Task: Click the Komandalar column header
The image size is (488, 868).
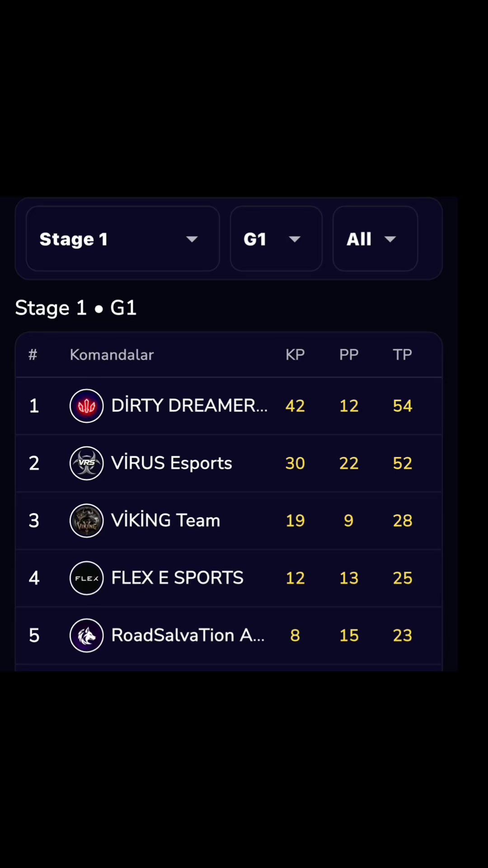Action: pos(112,355)
